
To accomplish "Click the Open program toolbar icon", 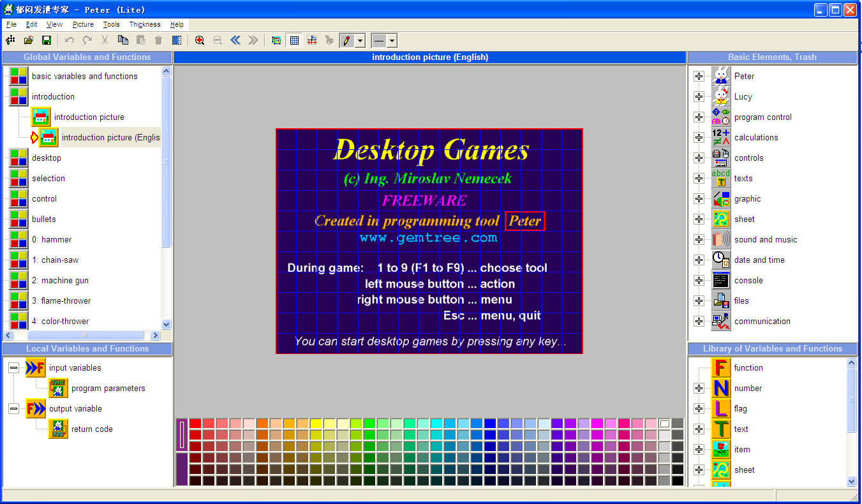I will coord(29,40).
